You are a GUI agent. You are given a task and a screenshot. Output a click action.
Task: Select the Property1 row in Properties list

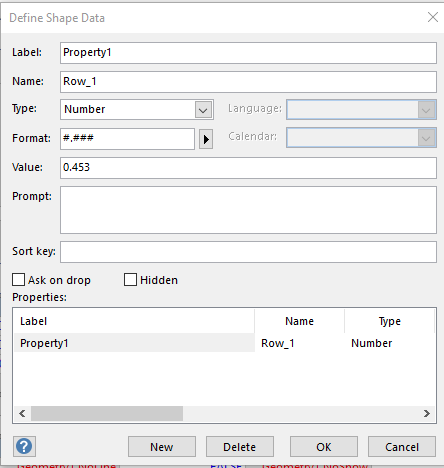click(224, 343)
